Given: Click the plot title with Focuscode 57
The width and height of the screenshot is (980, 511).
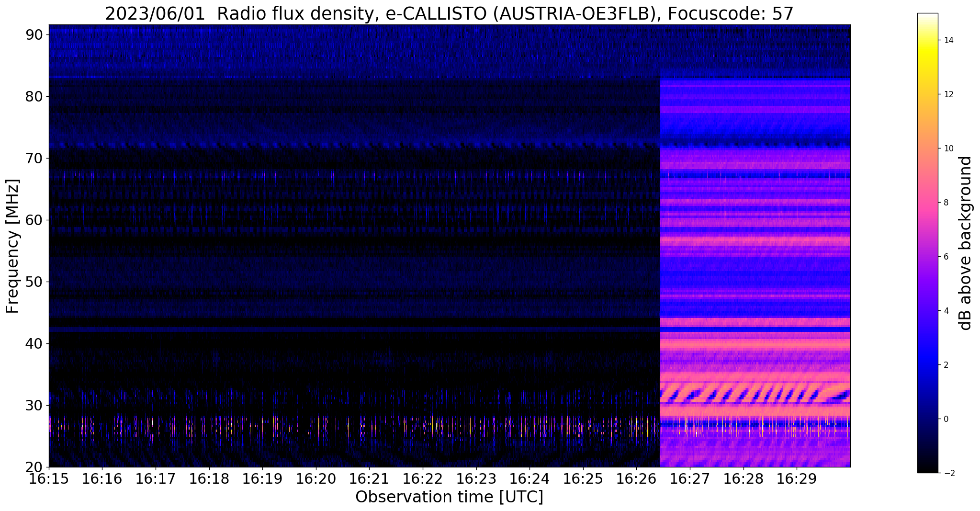Looking at the screenshot, I should pos(450,14).
